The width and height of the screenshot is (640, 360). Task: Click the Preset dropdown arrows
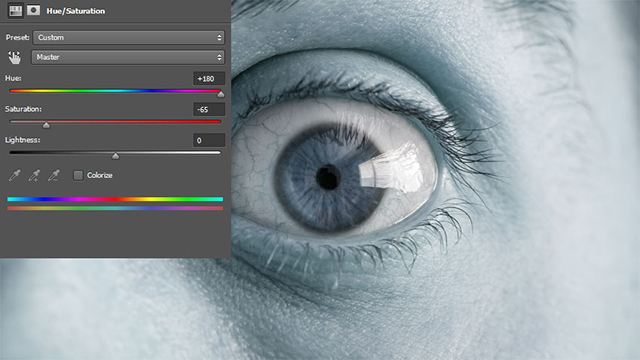[219, 38]
